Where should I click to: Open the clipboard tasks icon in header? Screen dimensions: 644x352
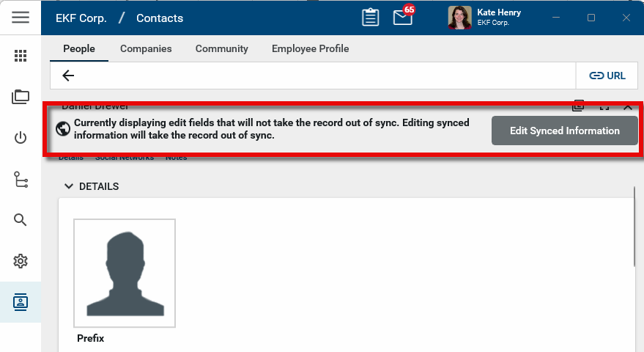point(371,18)
